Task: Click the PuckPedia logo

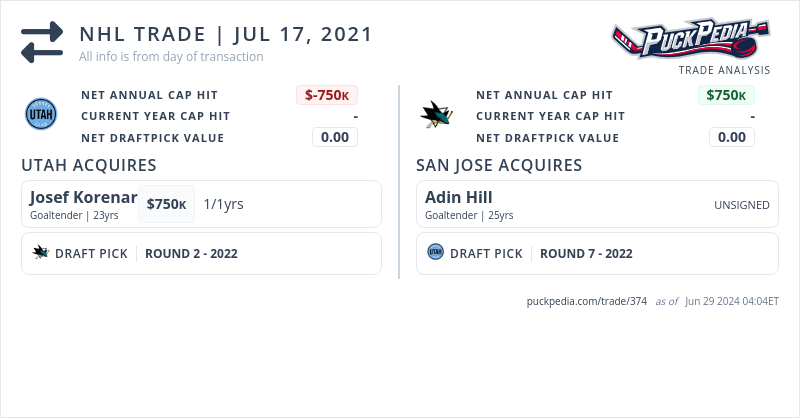Action: 690,39
